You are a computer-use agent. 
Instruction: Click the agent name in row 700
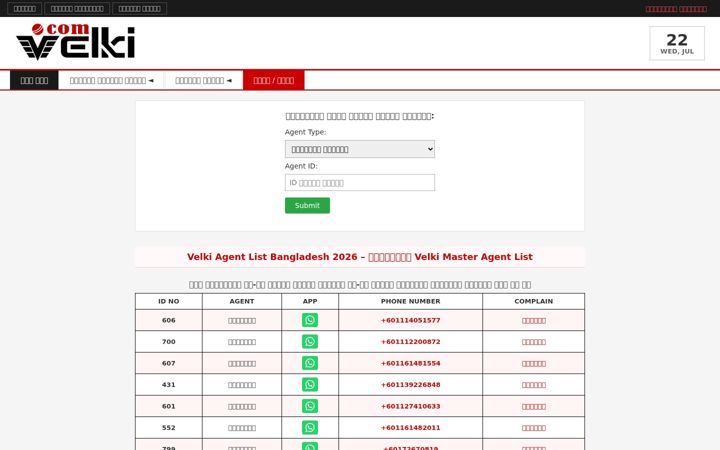point(242,342)
